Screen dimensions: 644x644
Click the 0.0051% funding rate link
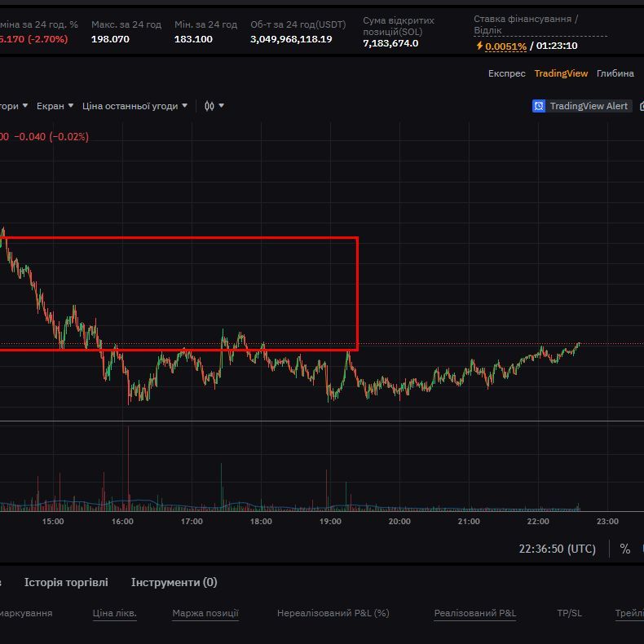coord(505,46)
